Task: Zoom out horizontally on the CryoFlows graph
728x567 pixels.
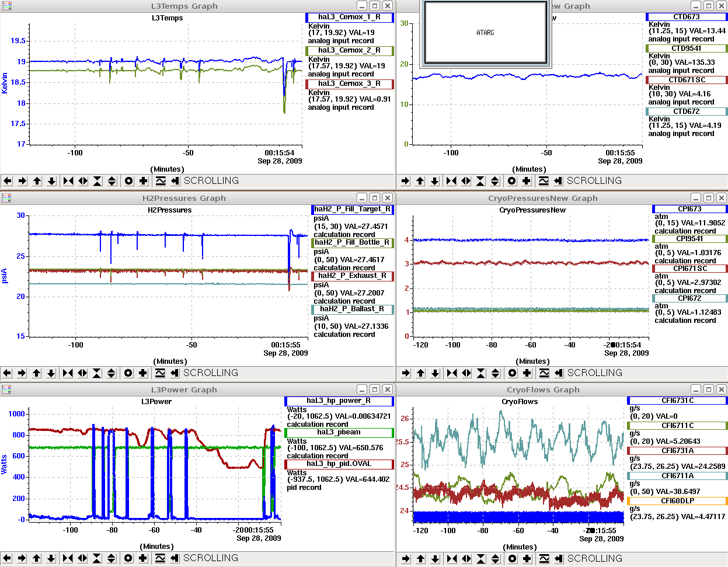Action: (x=466, y=558)
